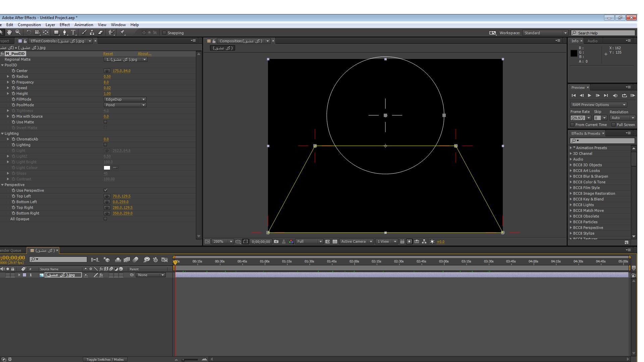Click the Play button in Preview panel
The width and height of the screenshot is (644, 362).
point(589,96)
